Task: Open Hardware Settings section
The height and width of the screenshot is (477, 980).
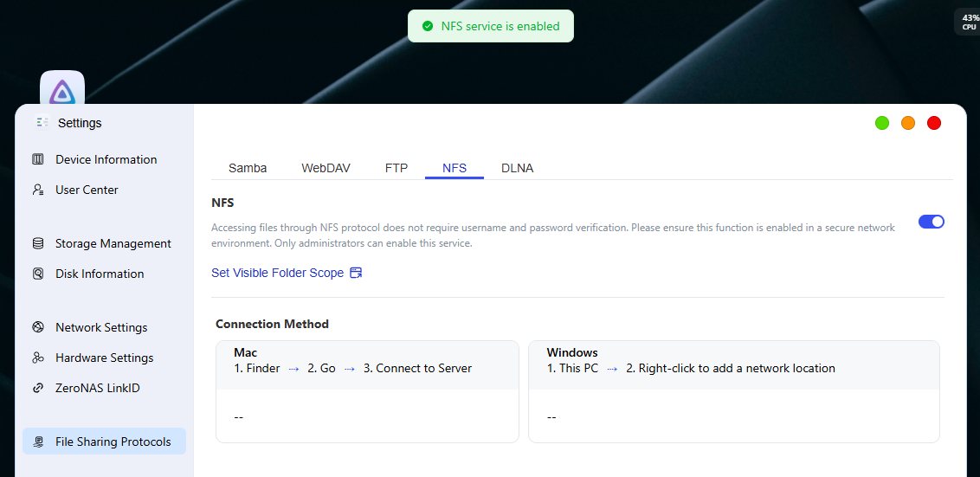Action: pos(105,358)
